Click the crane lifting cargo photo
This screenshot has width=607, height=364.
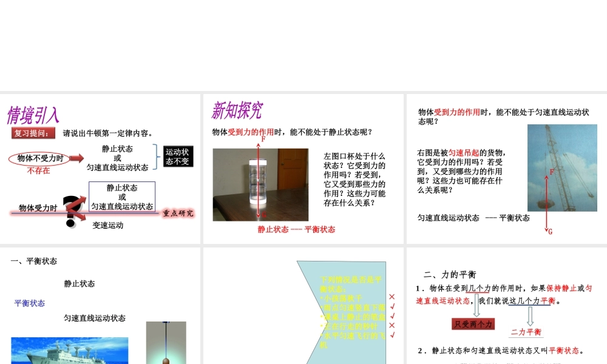point(562,167)
